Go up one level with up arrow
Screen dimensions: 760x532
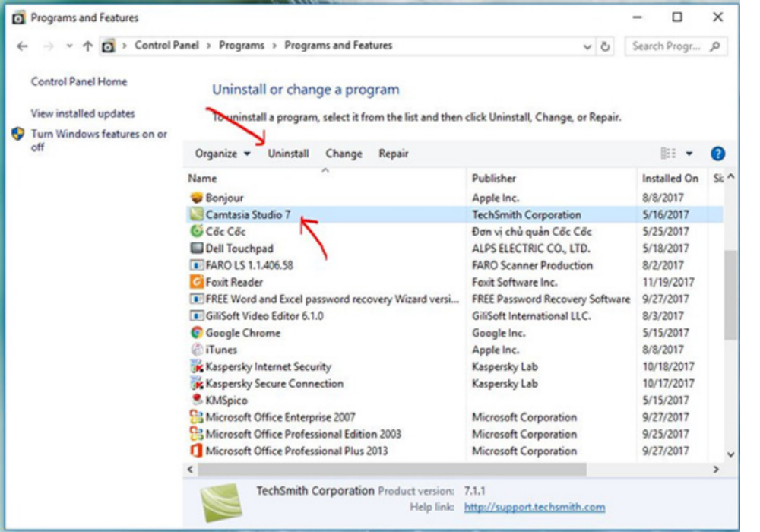[x=87, y=46]
